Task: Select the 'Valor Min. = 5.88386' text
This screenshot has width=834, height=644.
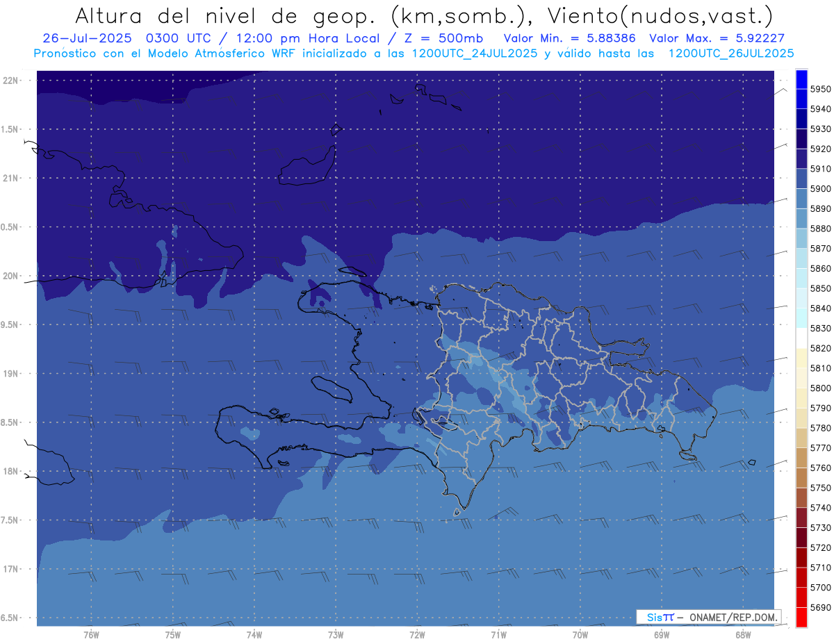Action: click(x=569, y=38)
